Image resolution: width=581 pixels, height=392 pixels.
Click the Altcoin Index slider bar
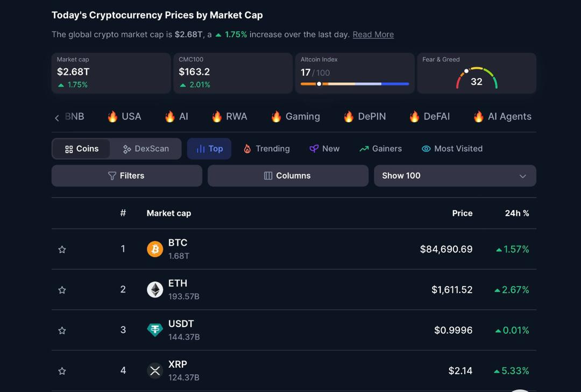355,84
